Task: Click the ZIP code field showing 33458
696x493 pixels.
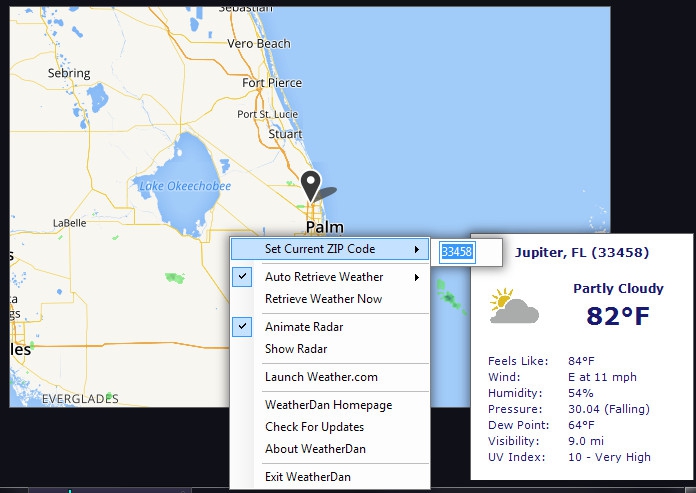Action: (x=457, y=252)
